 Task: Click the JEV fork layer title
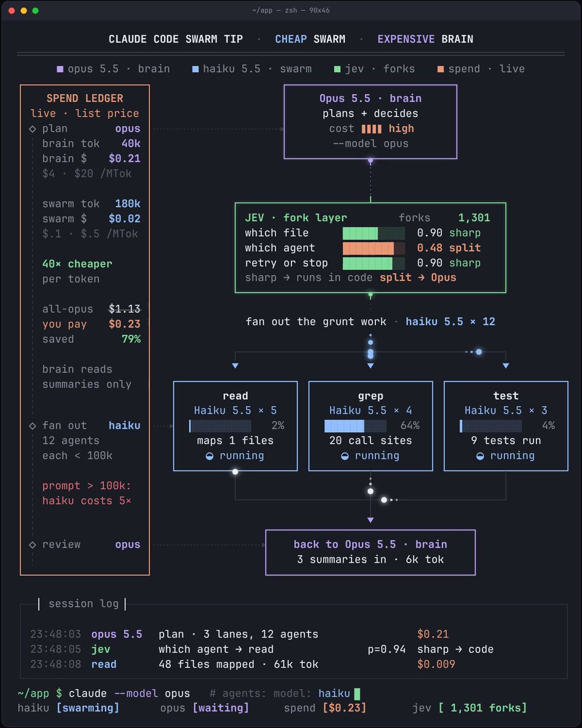click(x=296, y=218)
